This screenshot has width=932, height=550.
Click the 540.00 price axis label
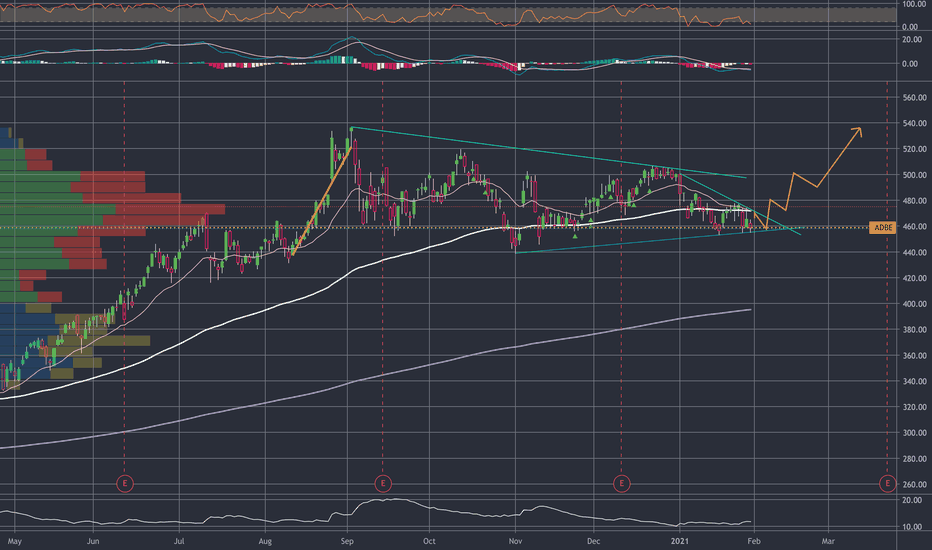click(914, 123)
